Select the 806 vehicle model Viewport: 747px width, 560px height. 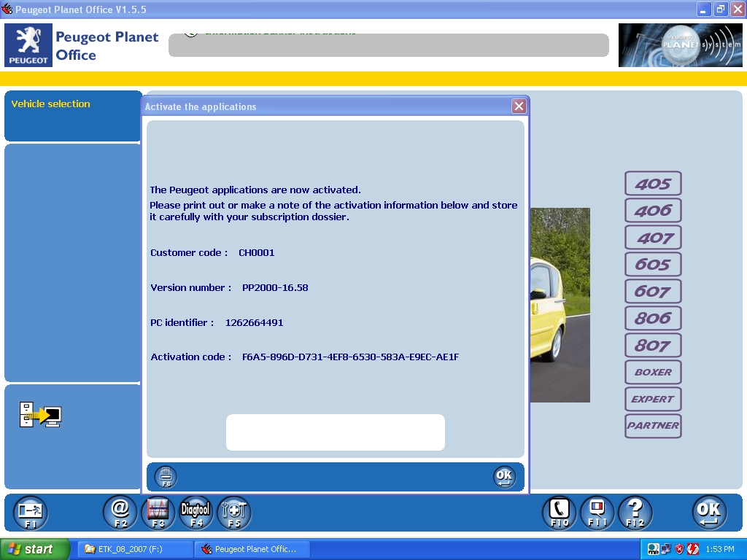(653, 318)
